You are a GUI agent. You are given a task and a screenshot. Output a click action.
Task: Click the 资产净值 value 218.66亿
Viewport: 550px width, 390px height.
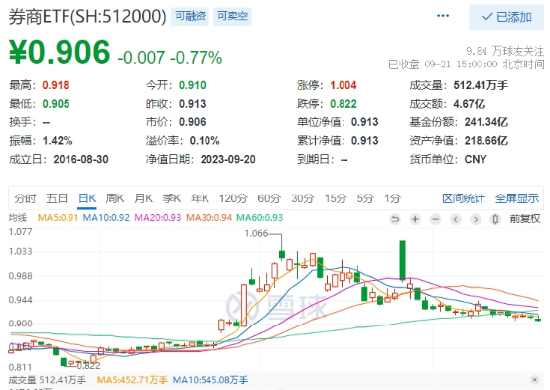(x=486, y=141)
